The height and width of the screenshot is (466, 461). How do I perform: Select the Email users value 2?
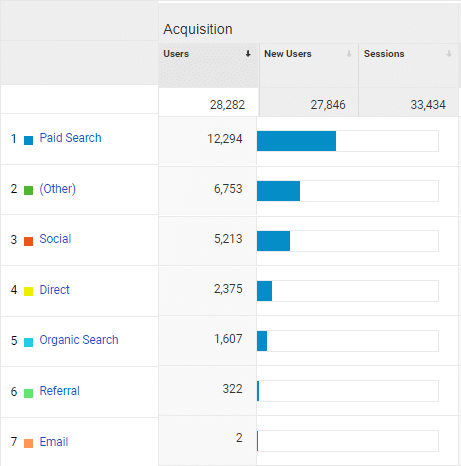[x=239, y=438]
